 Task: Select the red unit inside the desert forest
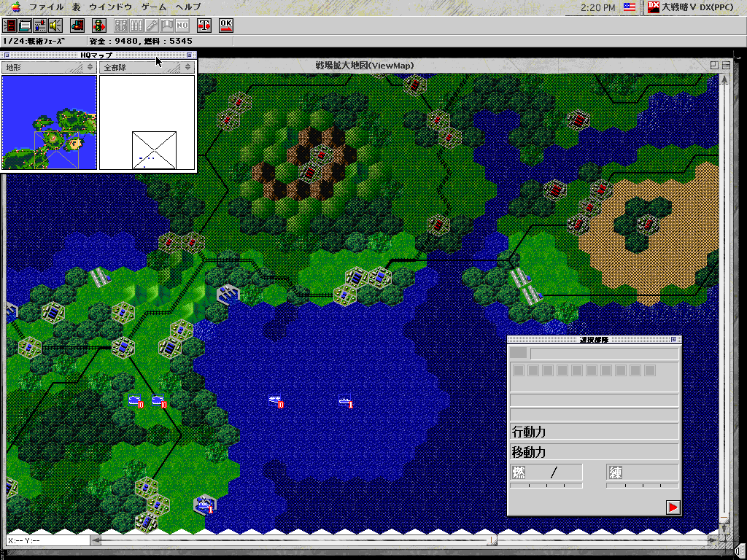649,223
